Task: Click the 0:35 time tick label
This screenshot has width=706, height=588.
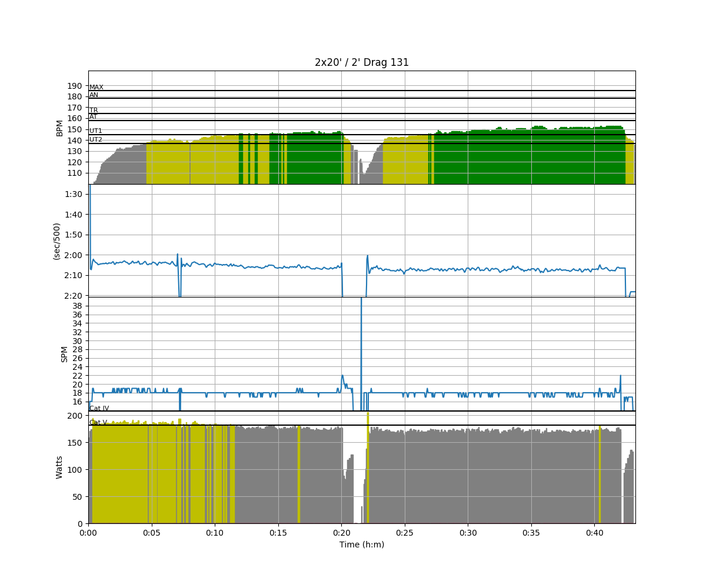Action: pos(531,533)
